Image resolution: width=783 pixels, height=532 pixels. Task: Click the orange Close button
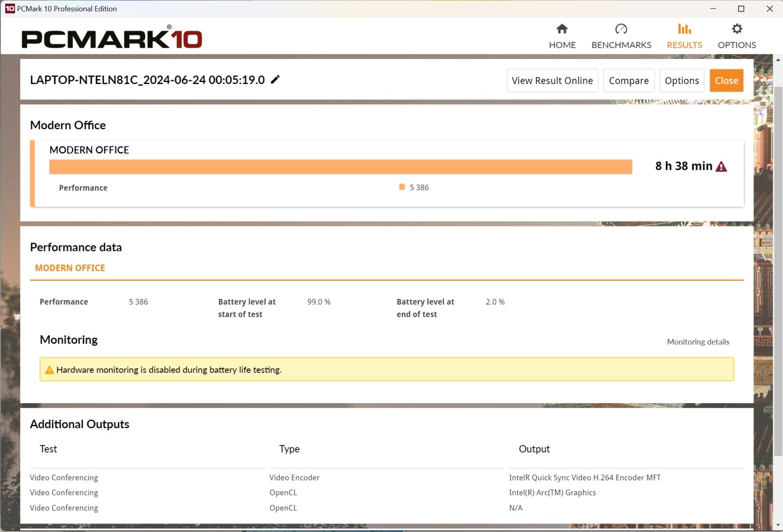[x=727, y=81]
